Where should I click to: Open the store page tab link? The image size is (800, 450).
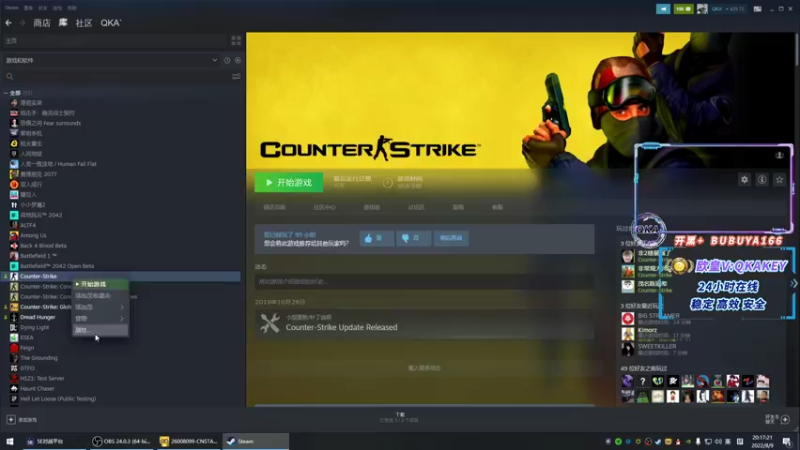coord(274,207)
